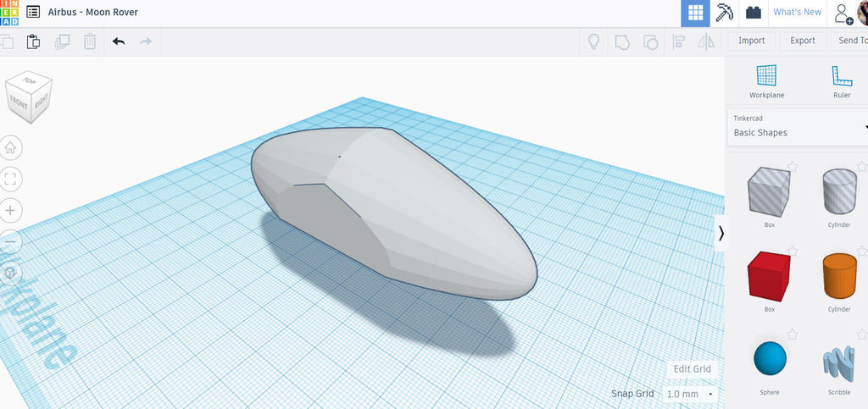Click the TOP face of view cube
The height and width of the screenshot is (409, 868).
pyautogui.click(x=30, y=80)
